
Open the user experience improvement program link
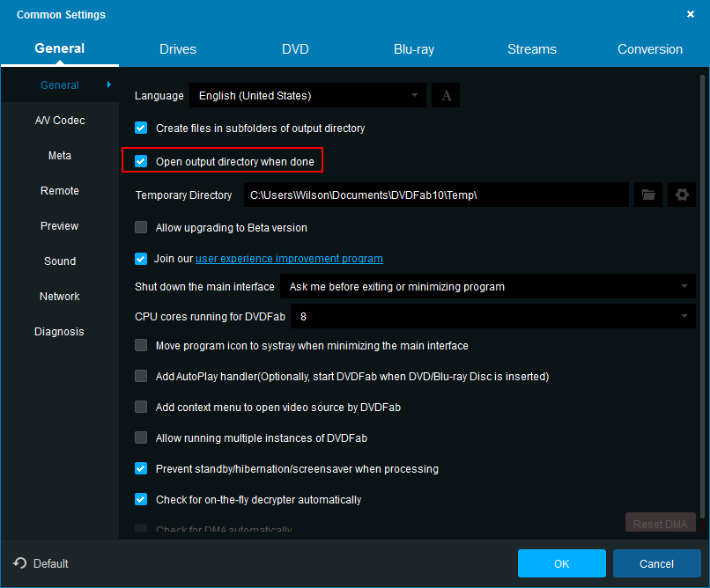coord(289,259)
